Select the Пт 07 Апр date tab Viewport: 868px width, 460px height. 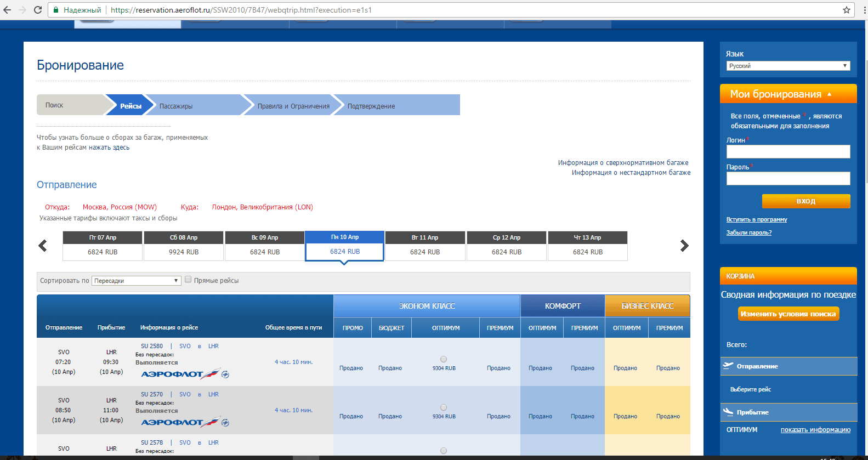click(103, 246)
